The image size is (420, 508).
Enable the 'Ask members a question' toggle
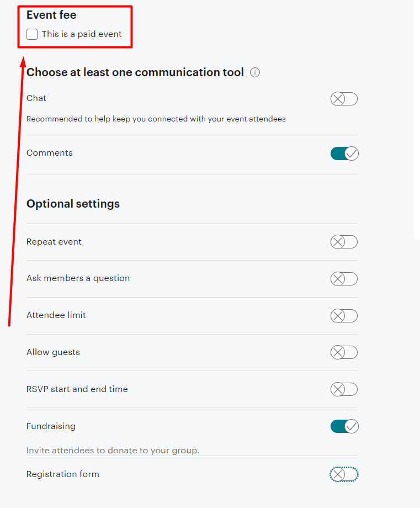tap(344, 279)
